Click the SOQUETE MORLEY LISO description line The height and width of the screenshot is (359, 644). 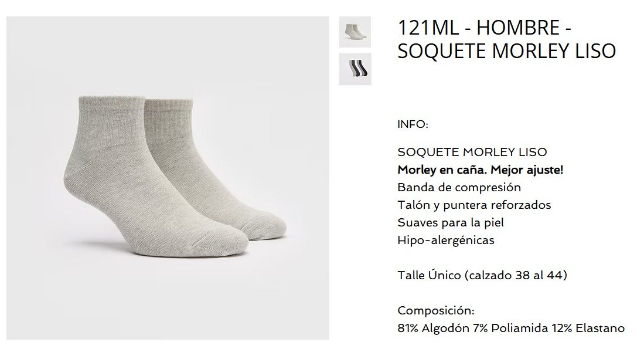tap(472, 152)
